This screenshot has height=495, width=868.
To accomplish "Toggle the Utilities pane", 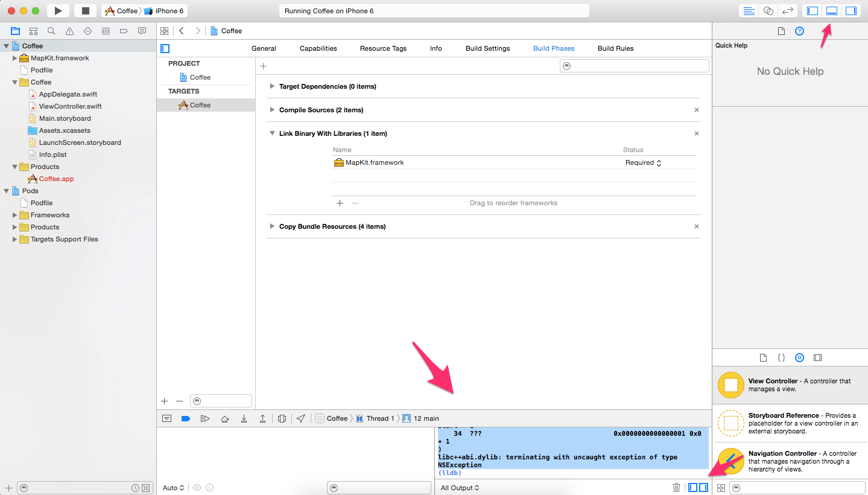I will (851, 11).
